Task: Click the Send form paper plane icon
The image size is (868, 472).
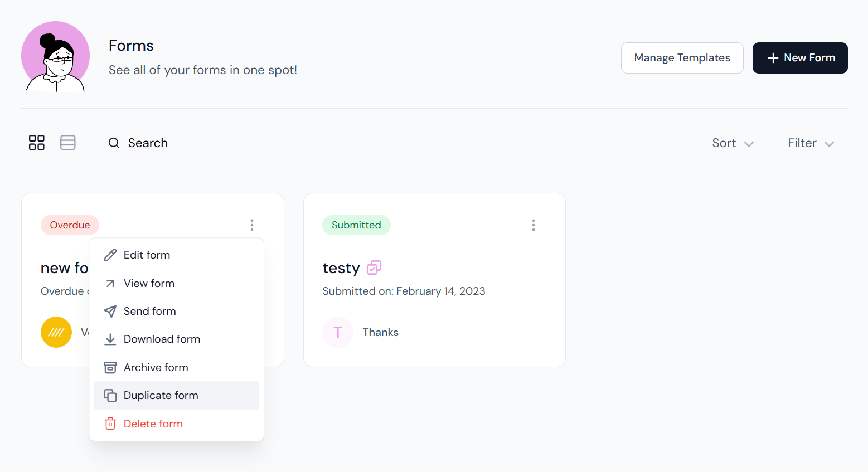Action: click(x=110, y=311)
